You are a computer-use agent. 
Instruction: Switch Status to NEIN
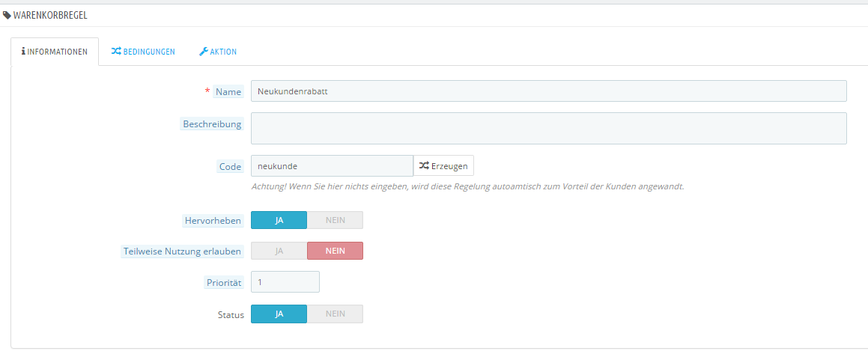[x=335, y=314]
